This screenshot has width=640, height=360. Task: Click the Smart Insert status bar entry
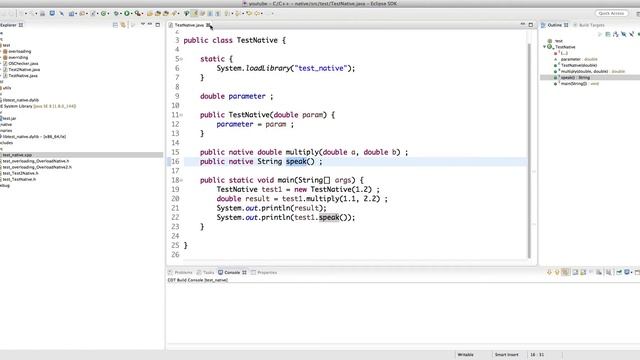pyautogui.click(x=506, y=355)
